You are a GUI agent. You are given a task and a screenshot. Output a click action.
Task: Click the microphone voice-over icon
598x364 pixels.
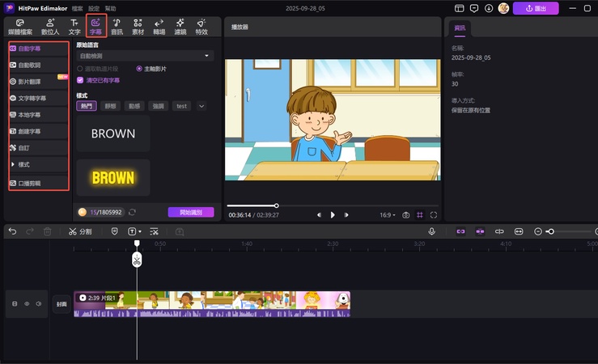click(431, 231)
